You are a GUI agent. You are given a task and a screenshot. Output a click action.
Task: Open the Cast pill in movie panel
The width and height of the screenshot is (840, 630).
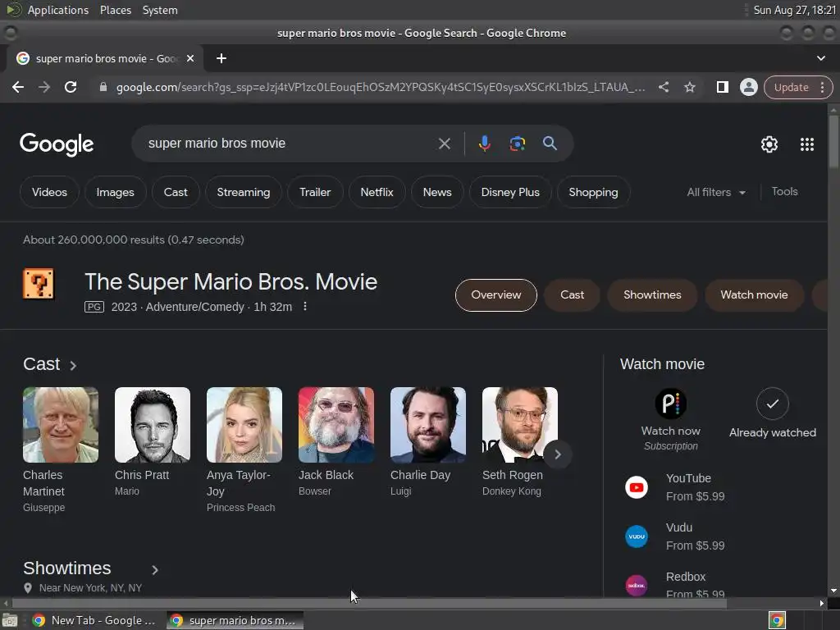pyautogui.click(x=572, y=295)
